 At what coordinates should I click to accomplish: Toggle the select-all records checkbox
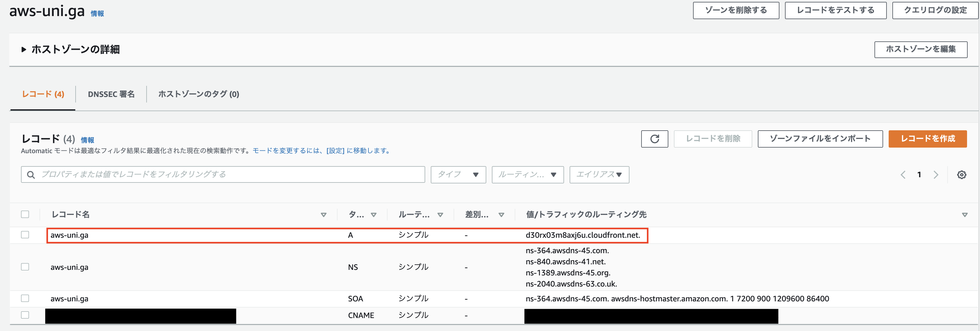(25, 215)
